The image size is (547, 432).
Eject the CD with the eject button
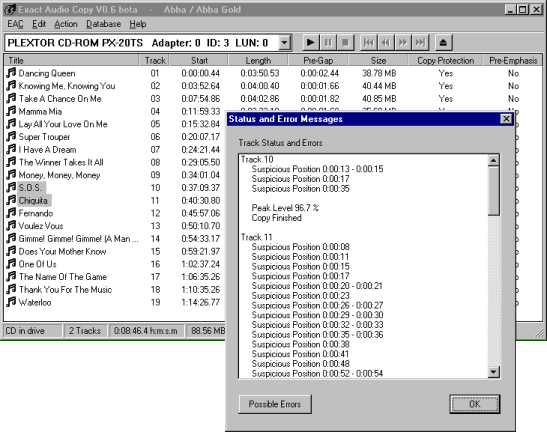443,43
